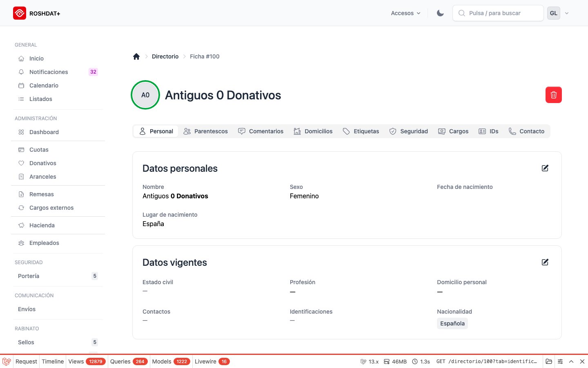Edit Datos personales with the pencil icon

coord(545,168)
